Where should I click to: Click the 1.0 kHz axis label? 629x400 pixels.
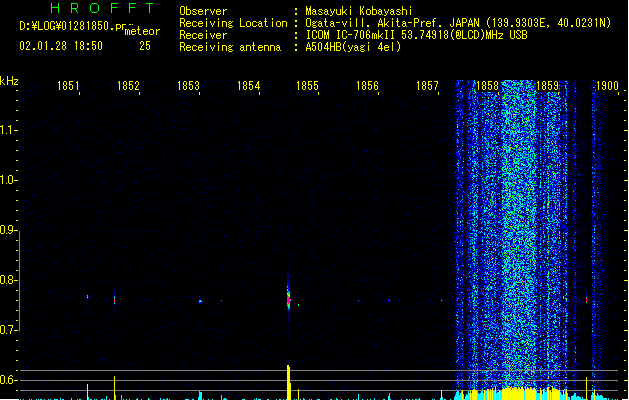pyautogui.click(x=7, y=180)
